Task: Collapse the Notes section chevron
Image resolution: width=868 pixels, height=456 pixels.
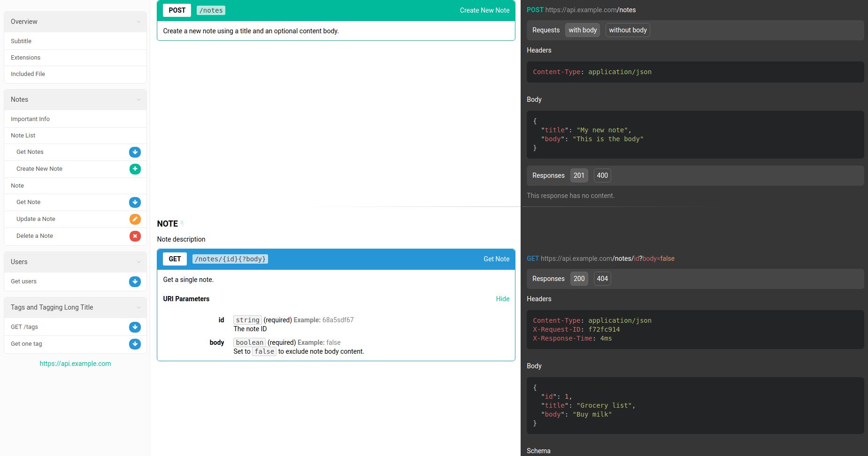Action: click(x=138, y=99)
